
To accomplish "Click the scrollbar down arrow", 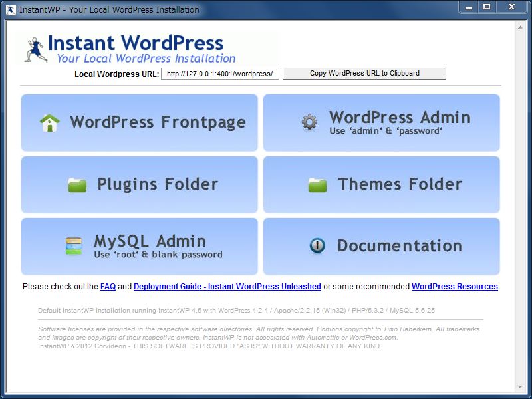I will coord(520,387).
